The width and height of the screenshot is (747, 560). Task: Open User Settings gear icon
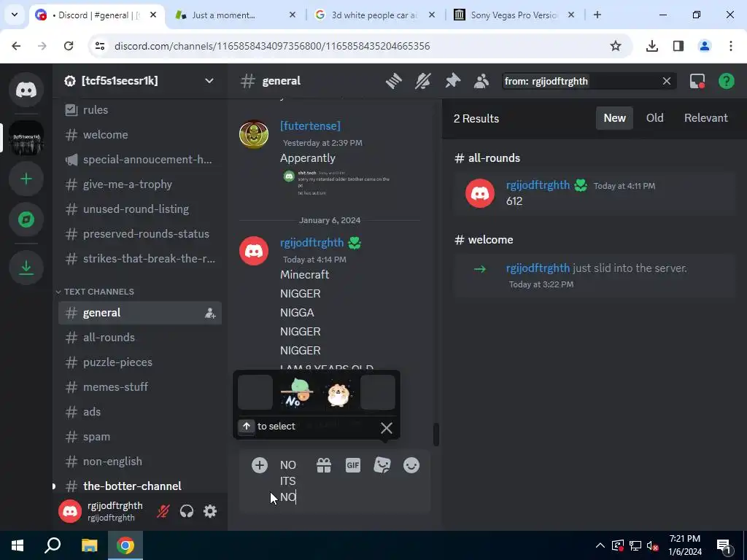tap(210, 511)
